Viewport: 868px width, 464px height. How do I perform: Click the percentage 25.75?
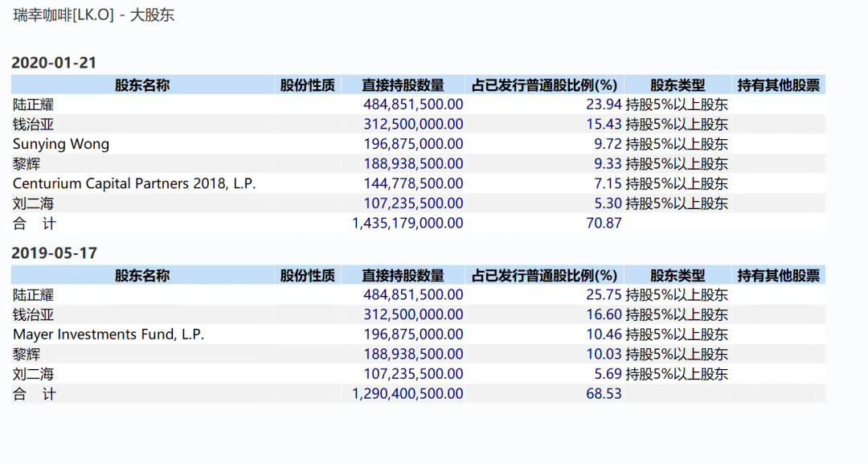click(604, 295)
